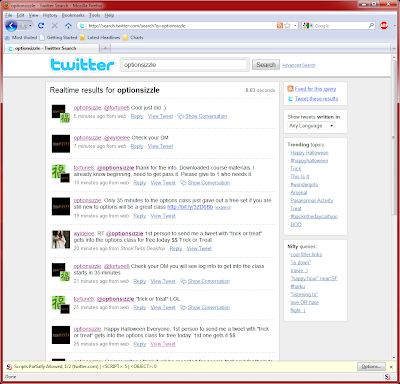Click the search magnifier icon in Google box

click(371, 26)
